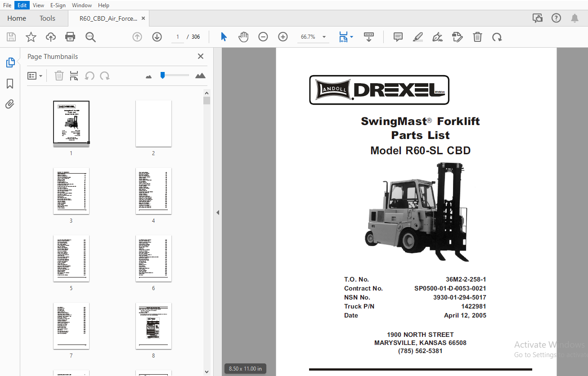Screen dimensions: 588x376
Task: Open thumbnail panel options menu
Action: [x=35, y=76]
